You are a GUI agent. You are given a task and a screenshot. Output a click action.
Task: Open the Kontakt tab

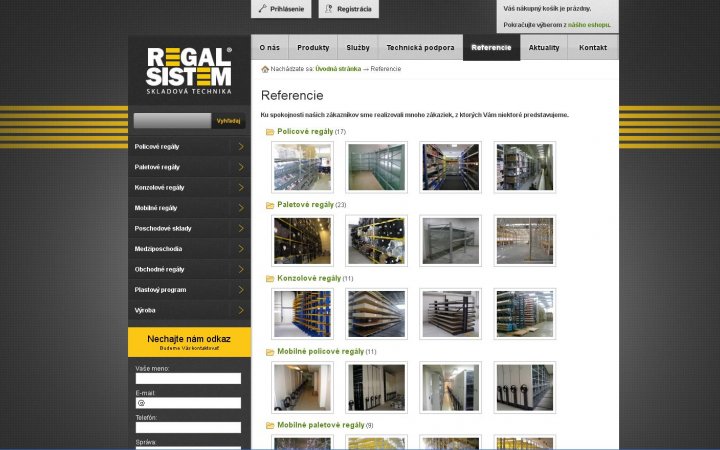[x=593, y=47]
